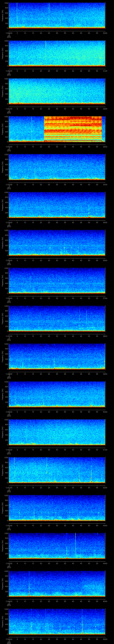Click the spectrogram panel starting at 13:34:00
This screenshot has width=114, height=644.
57,205
